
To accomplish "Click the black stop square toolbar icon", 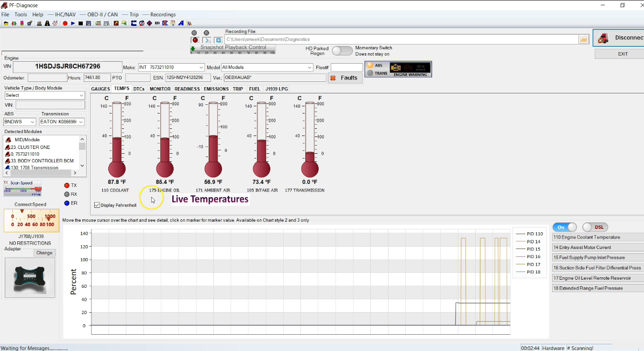I will [80, 23].
